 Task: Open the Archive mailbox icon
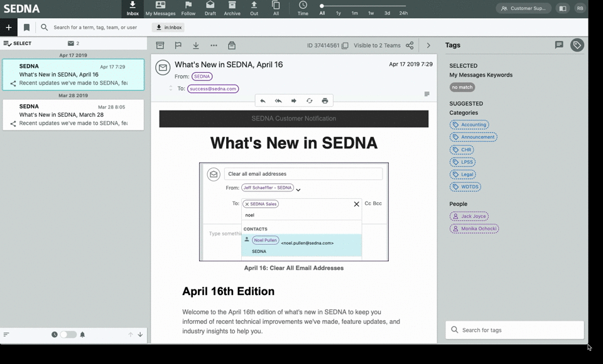tap(232, 9)
